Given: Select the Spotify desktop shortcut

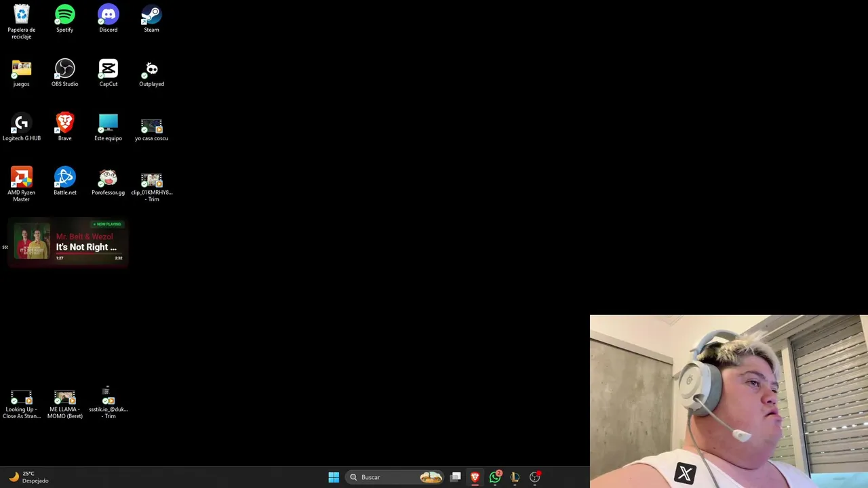Looking at the screenshot, I should click(64, 18).
